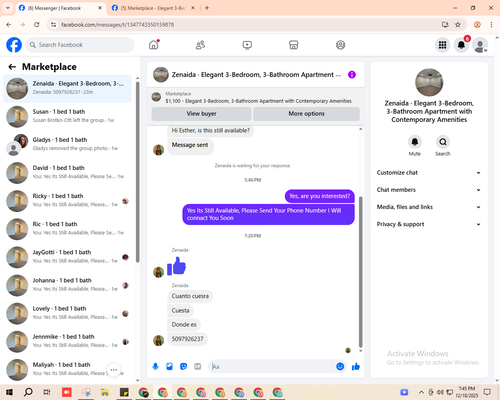Click the conversation list scrollbar
The width and height of the screenshot is (500, 400).
click(x=138, y=172)
